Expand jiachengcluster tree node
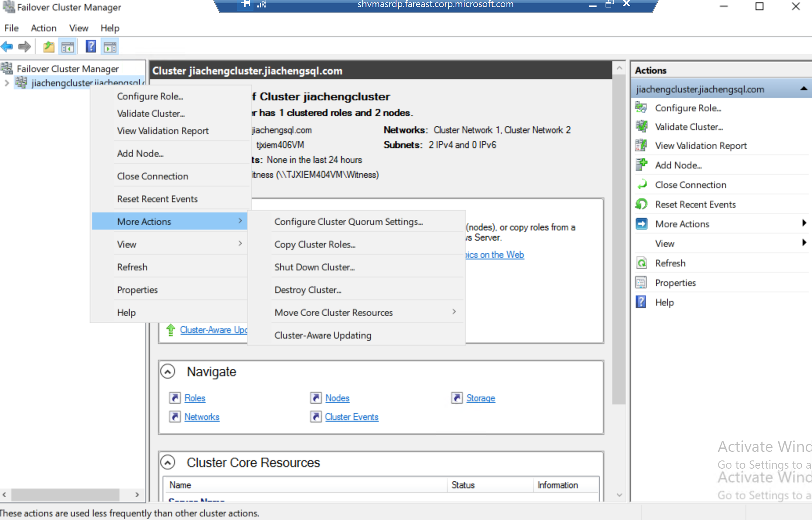The height and width of the screenshot is (520, 812). [x=7, y=83]
